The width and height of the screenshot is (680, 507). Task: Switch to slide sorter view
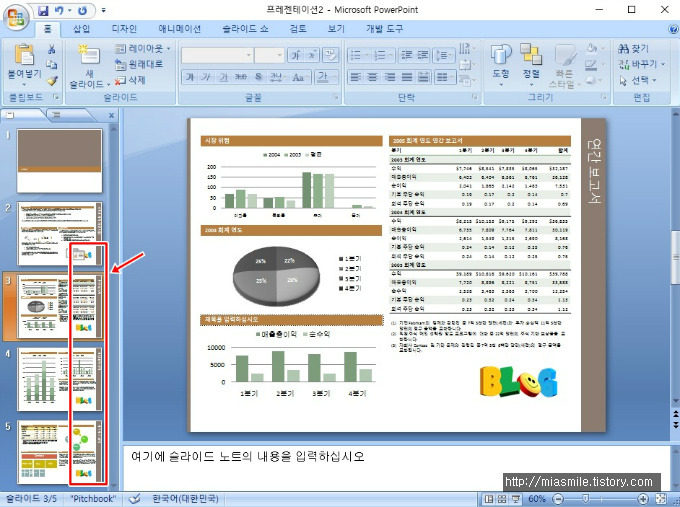(x=502, y=499)
